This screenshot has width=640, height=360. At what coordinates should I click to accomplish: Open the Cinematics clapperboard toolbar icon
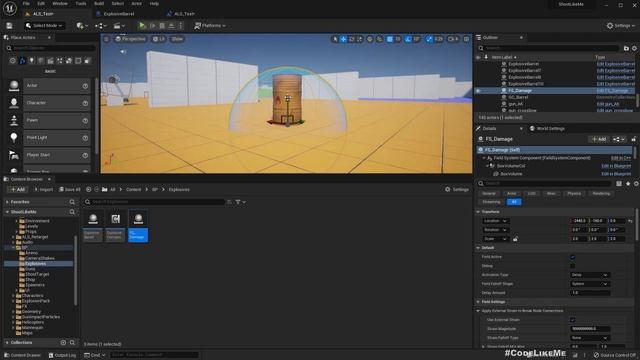(x=119, y=26)
